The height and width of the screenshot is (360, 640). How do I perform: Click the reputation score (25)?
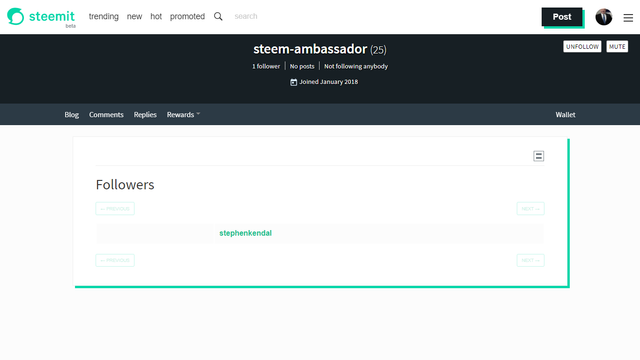378,50
